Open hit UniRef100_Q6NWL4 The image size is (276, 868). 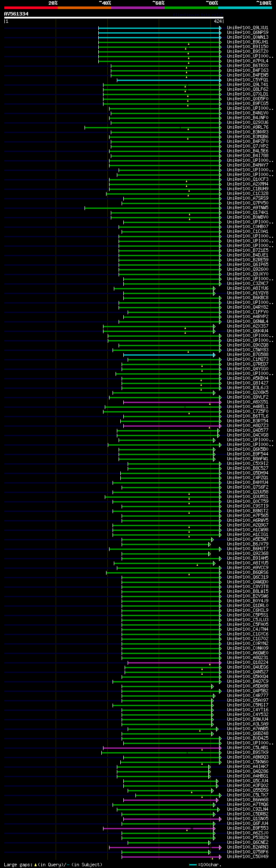click(248, 321)
